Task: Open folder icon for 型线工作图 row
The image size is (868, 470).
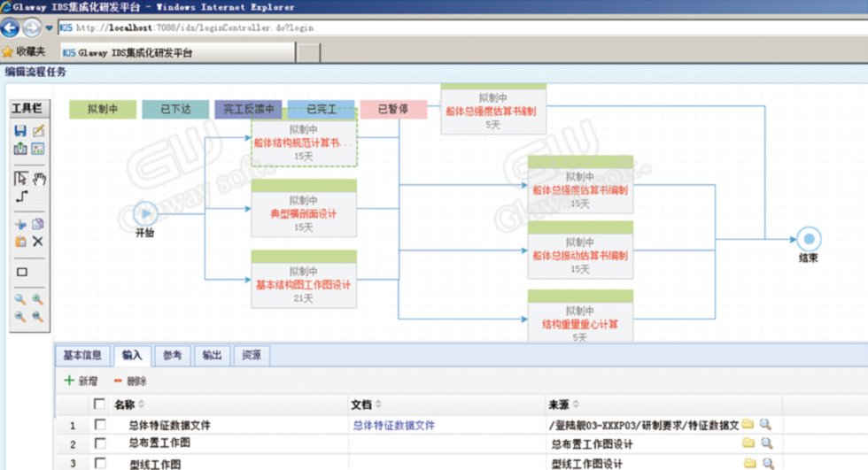Action: pos(749,463)
